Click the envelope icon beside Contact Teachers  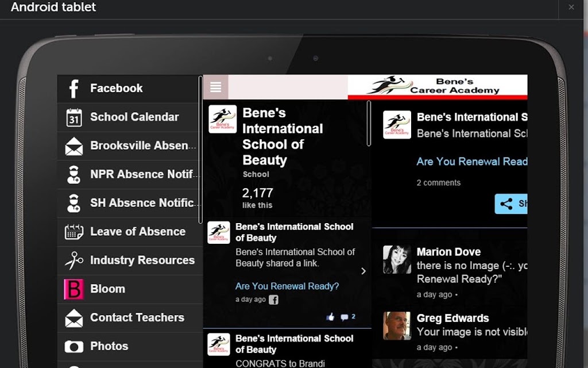tap(74, 318)
